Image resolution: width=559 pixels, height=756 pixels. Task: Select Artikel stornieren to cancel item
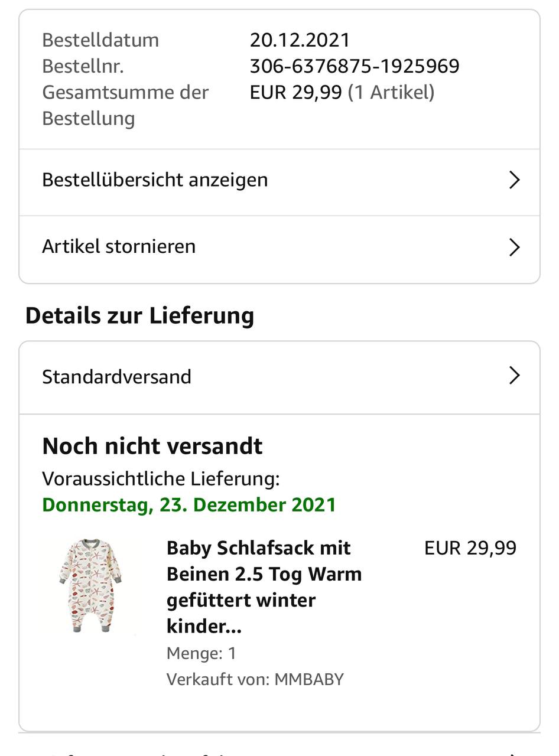[x=119, y=246]
